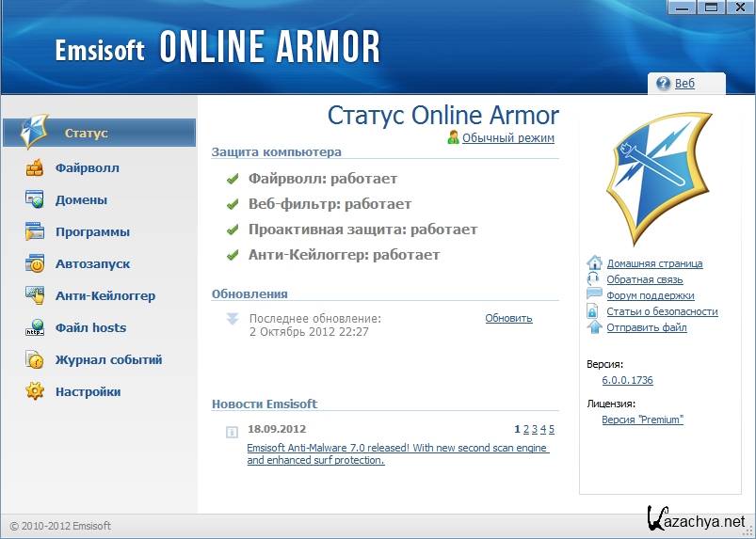Jump to news page 5
Screen dimensions: 756x539
click(x=552, y=429)
